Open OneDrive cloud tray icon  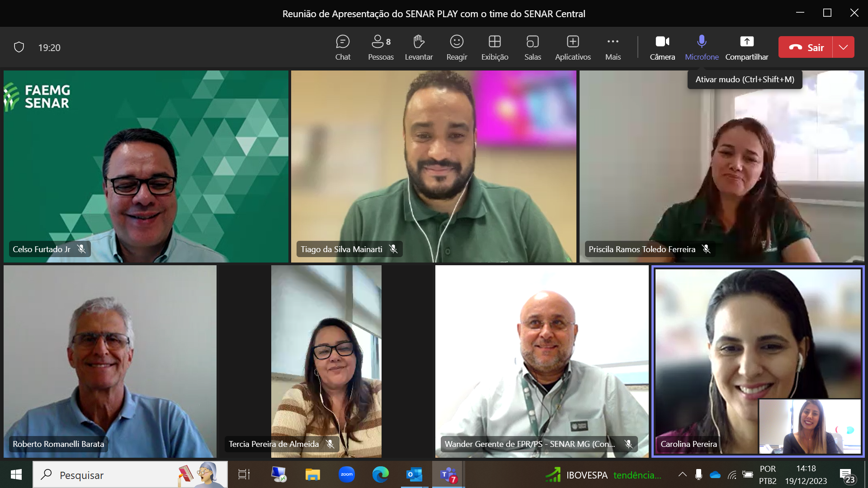(x=715, y=474)
